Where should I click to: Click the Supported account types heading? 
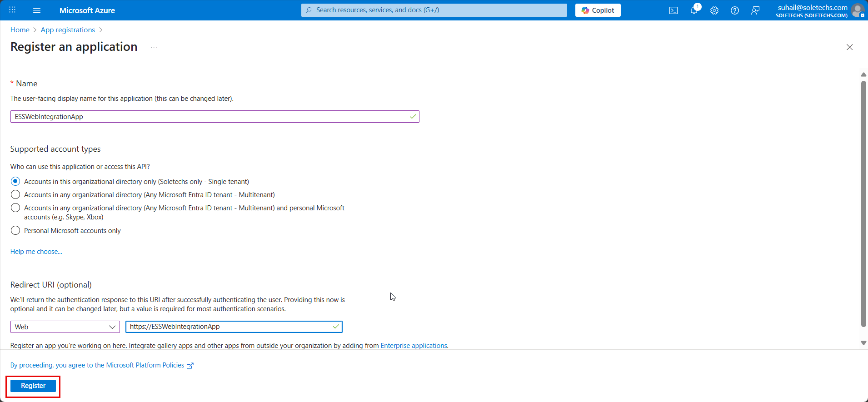pos(55,149)
